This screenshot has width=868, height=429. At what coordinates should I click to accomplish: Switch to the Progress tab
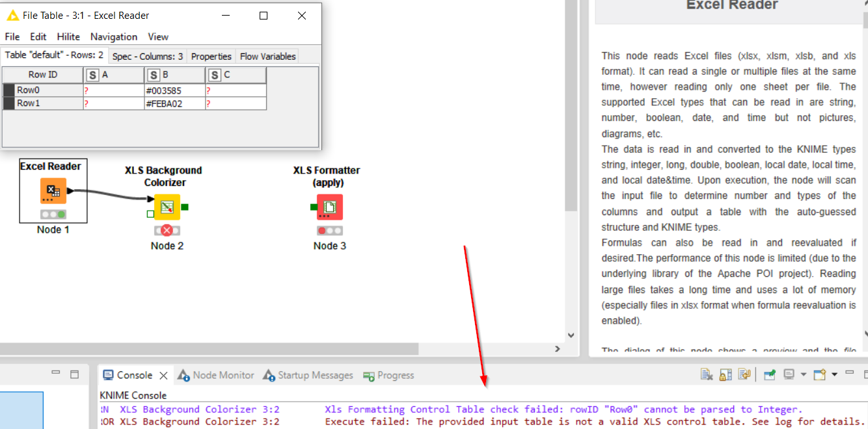click(x=388, y=375)
